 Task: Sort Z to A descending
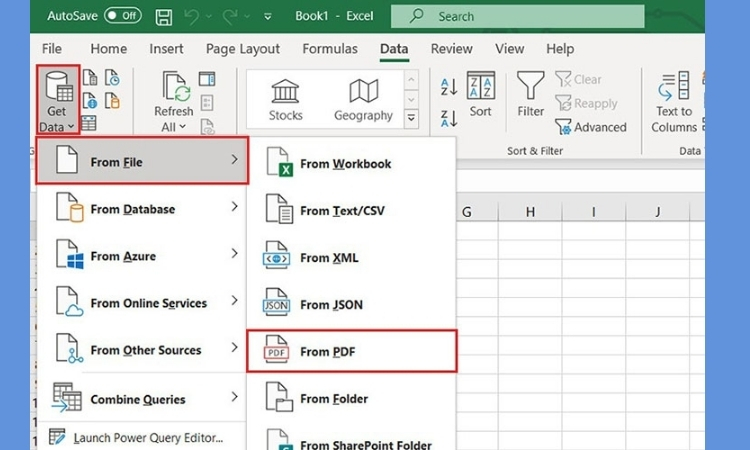(x=449, y=118)
